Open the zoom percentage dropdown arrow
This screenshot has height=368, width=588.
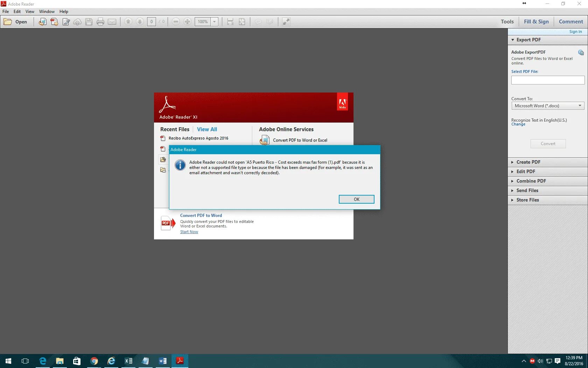coord(215,22)
